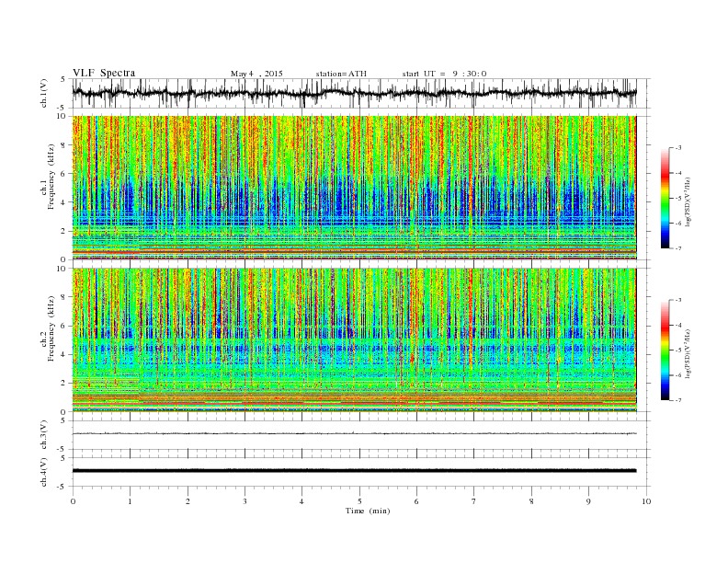Click the '2' kHz tick on ch.2 spectrogram
This screenshot has width=728, height=563.
(x=63, y=384)
